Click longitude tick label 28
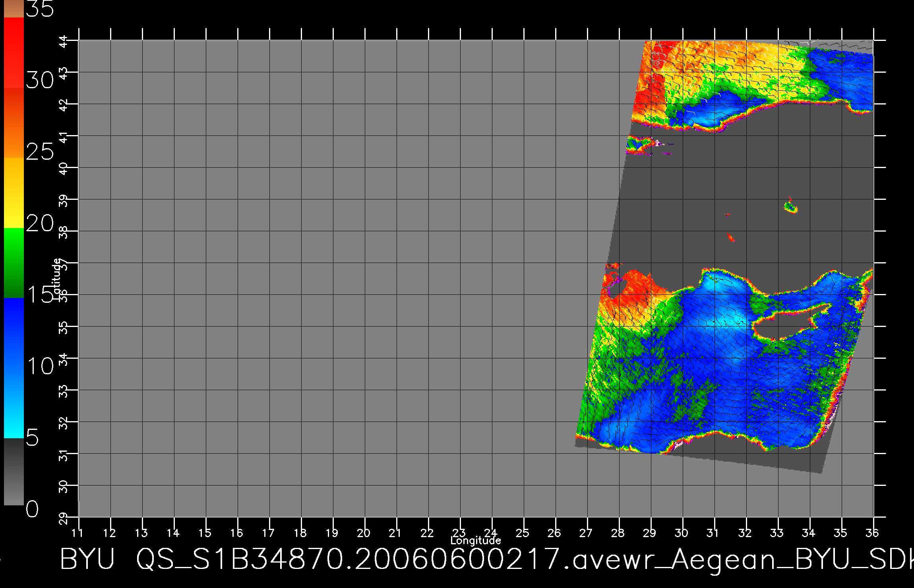Screen dimensions: 914x588 tap(618, 532)
